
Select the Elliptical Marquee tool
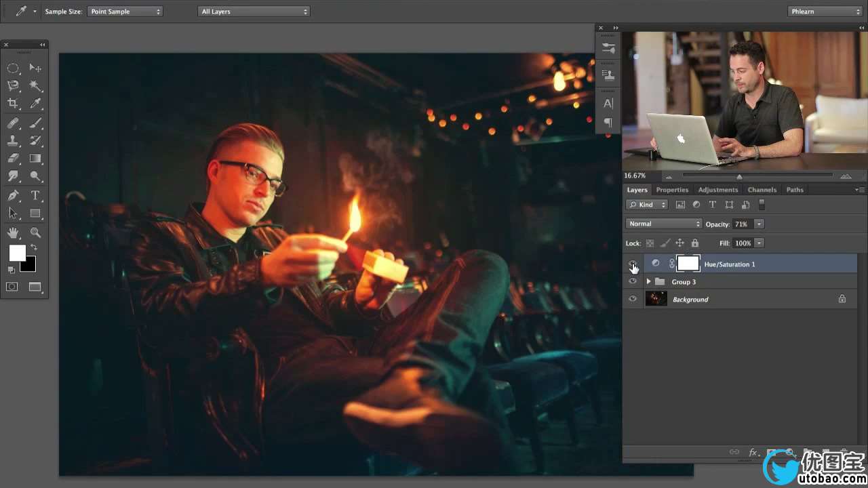click(13, 68)
